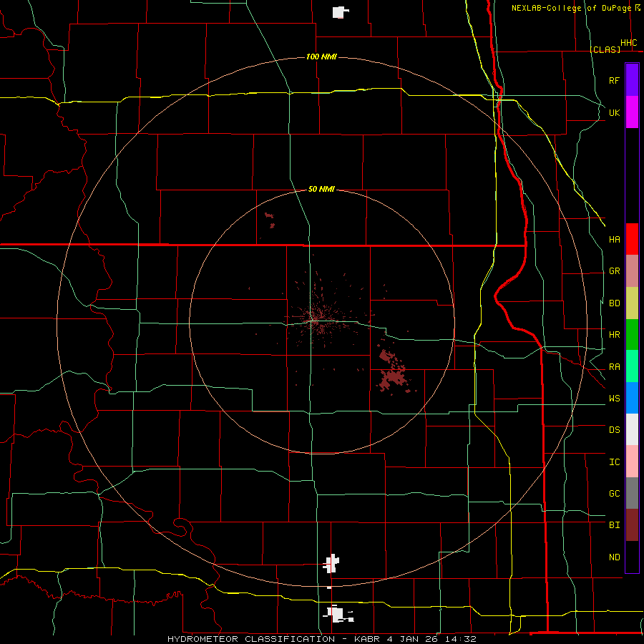Select the BD yellow legend color swatch
644x644 pixels.
click(x=632, y=303)
